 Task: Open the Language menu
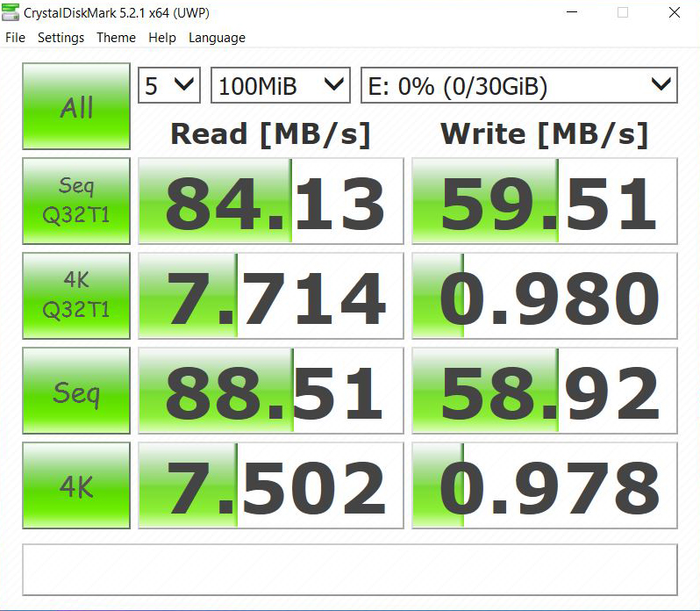217,38
